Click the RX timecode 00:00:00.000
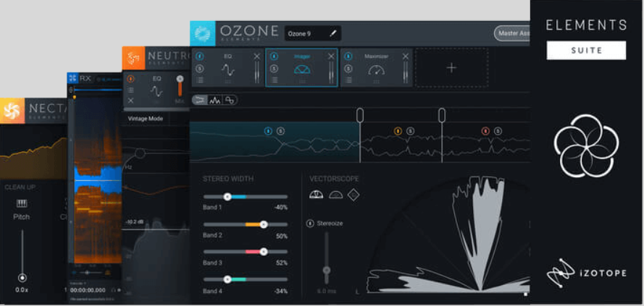644x306 pixels. 88,289
